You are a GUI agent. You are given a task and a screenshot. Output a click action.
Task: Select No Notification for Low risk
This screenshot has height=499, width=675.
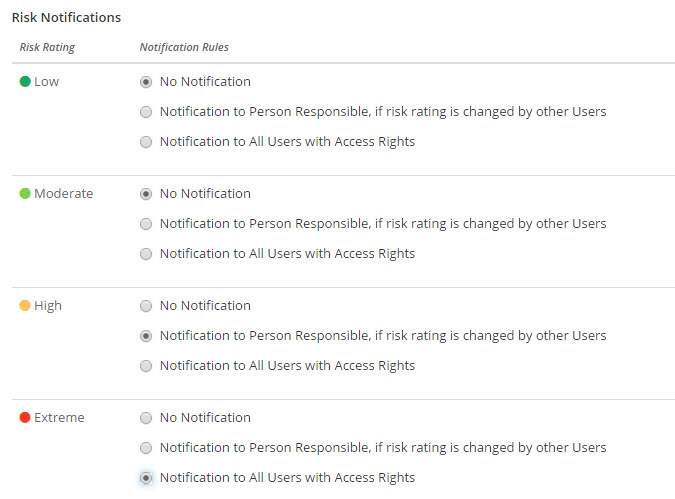146,82
